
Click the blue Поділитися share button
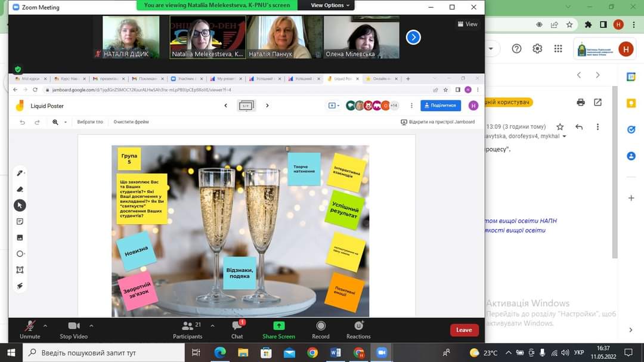pyautogui.click(x=440, y=106)
